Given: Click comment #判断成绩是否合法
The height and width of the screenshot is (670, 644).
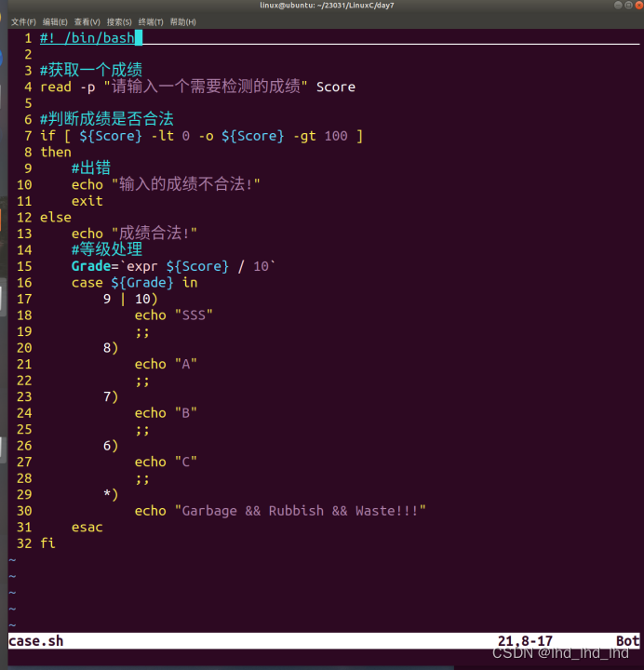Looking at the screenshot, I should 107,119.
